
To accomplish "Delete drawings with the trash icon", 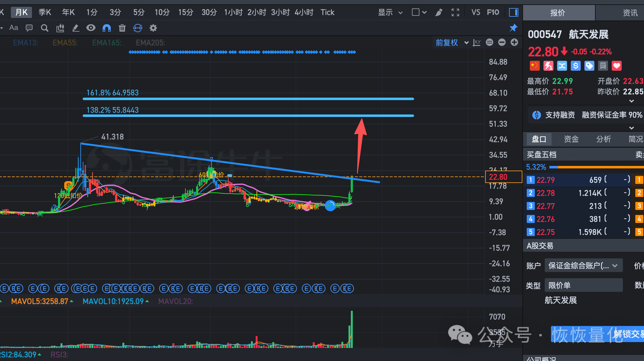I will [122, 28].
